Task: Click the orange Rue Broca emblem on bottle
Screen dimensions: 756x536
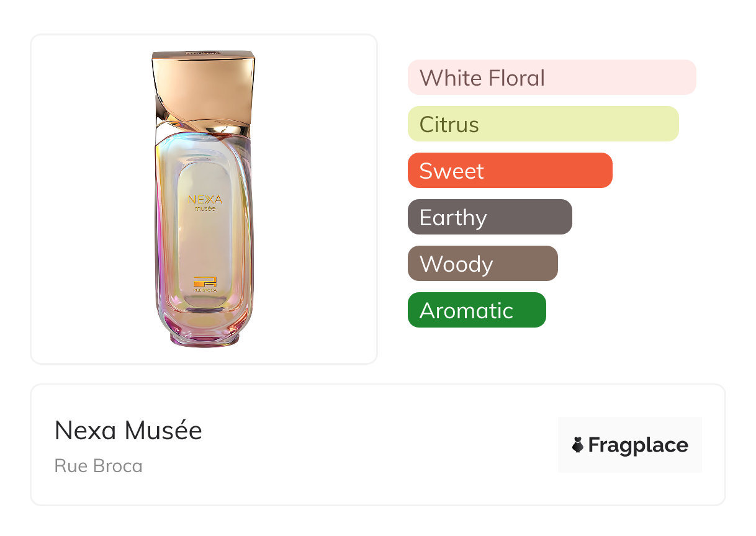Action: 204,280
